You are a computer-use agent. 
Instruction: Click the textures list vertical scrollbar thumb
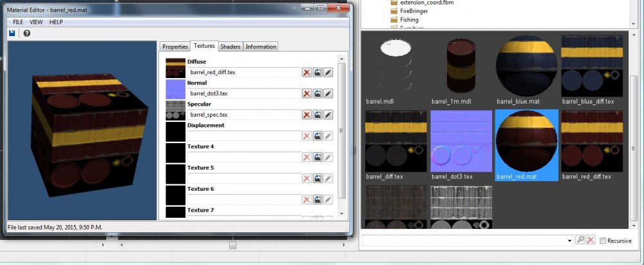342,130
